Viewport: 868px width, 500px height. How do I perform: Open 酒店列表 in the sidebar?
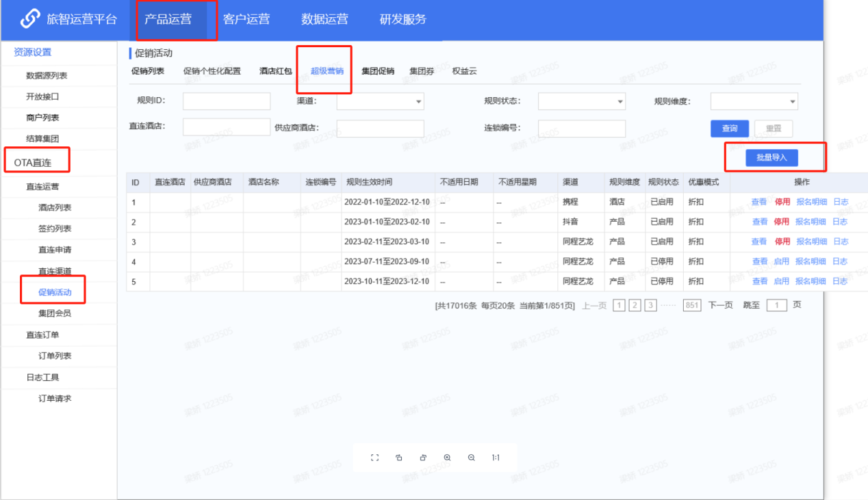click(55, 207)
